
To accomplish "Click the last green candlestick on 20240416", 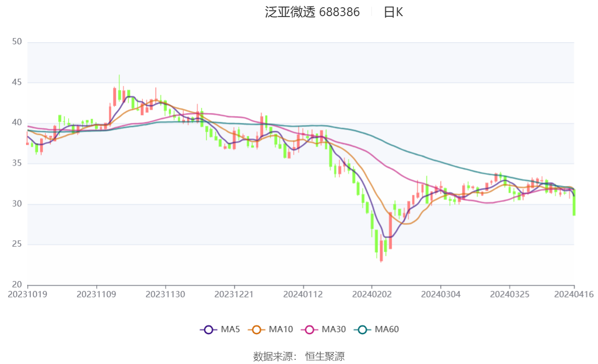I will [x=574, y=203].
